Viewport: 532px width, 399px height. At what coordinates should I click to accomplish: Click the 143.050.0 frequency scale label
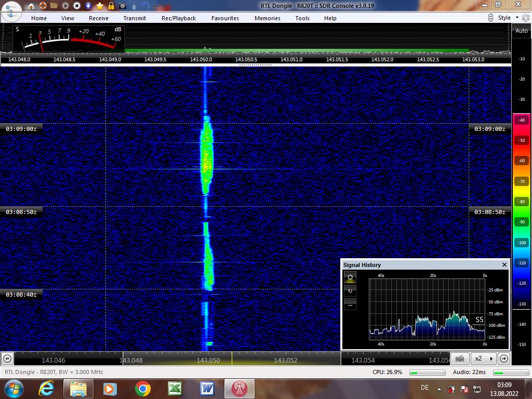201,59
